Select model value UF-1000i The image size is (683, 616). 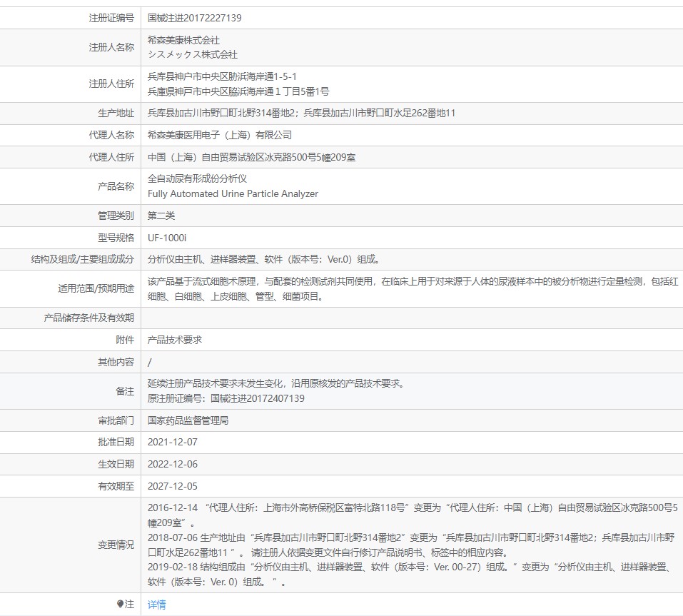(167, 238)
